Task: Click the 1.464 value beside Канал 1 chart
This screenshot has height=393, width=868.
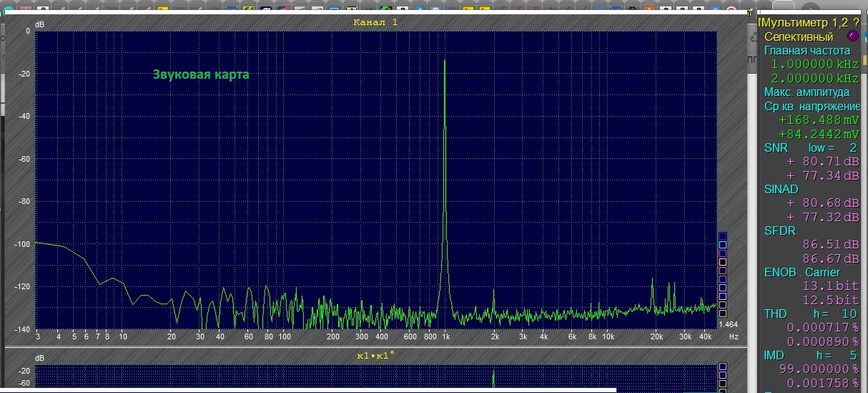Action: (x=728, y=326)
